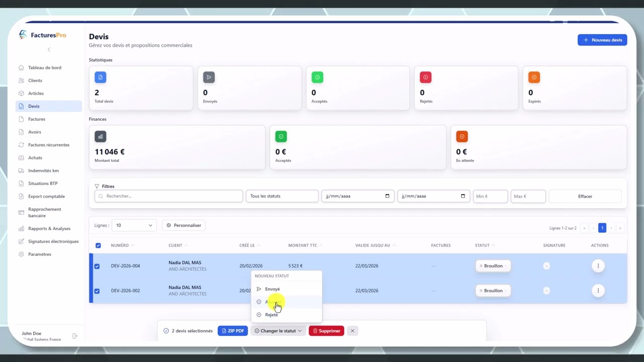Go to page 1 in pagination
The height and width of the screenshot is (362, 644).
pos(602,228)
